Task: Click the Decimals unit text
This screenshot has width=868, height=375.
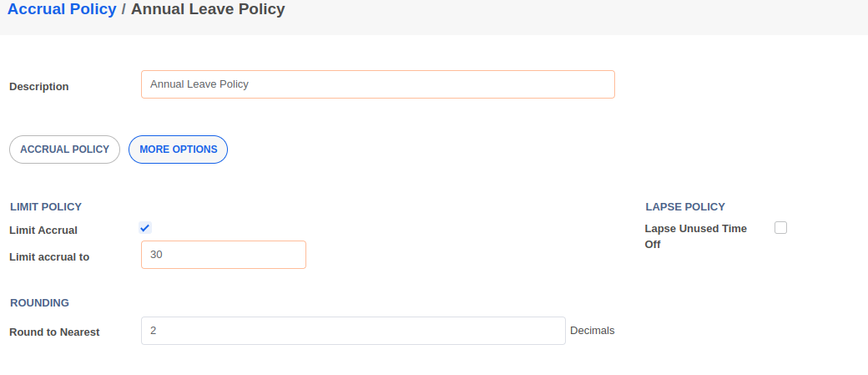Action: (593, 331)
